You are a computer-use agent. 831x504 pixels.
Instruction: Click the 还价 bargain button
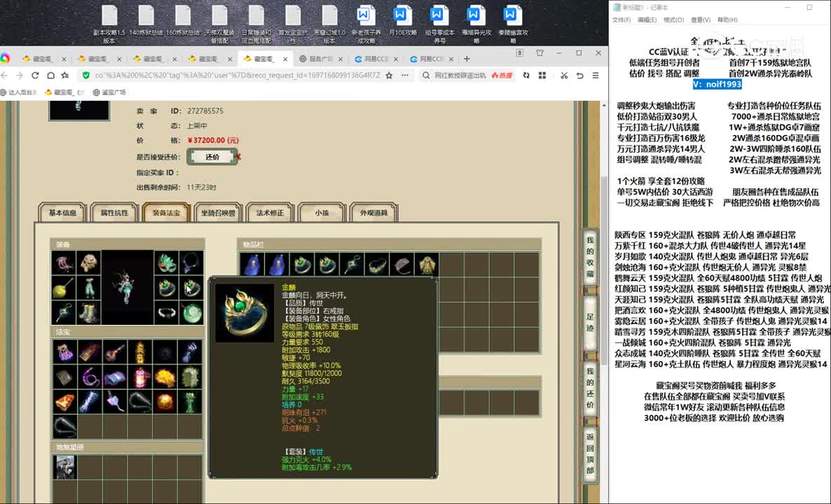[x=212, y=157]
